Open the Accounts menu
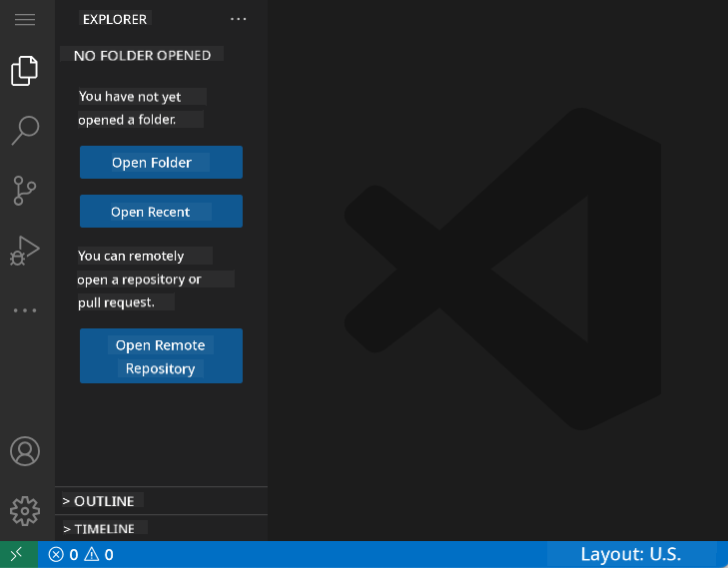This screenshot has height=568, width=728. point(25,450)
